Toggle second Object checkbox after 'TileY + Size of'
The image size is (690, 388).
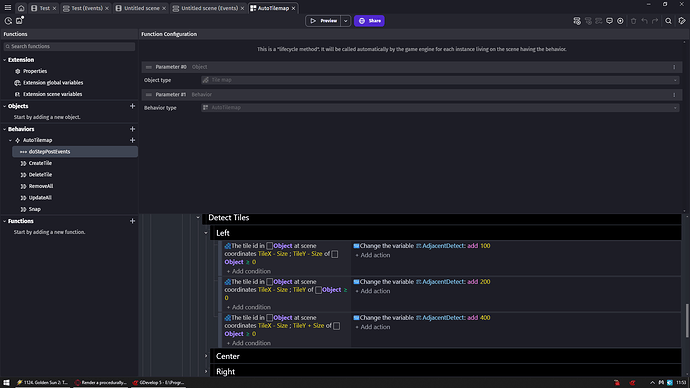(x=336, y=326)
